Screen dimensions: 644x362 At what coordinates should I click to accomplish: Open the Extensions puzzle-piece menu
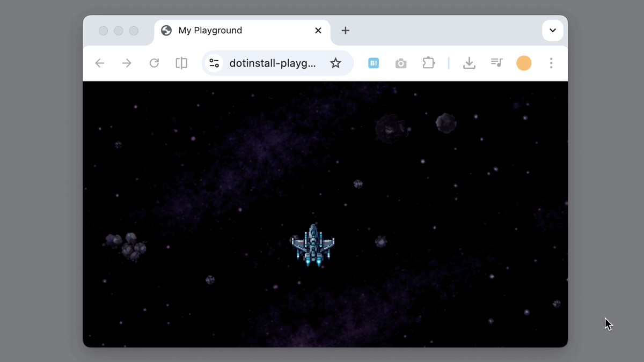click(x=429, y=63)
